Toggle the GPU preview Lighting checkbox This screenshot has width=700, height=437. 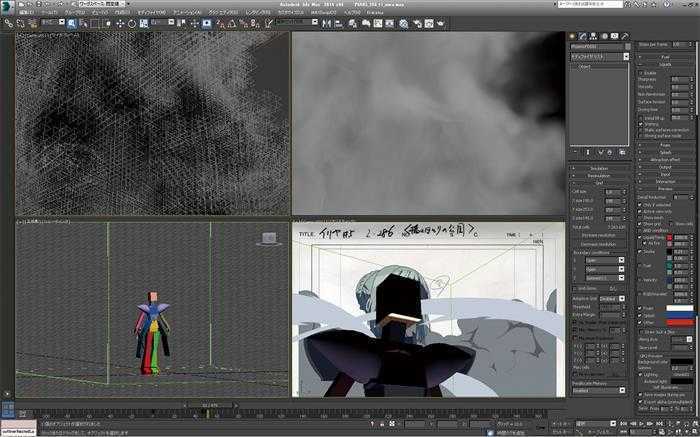[641, 375]
